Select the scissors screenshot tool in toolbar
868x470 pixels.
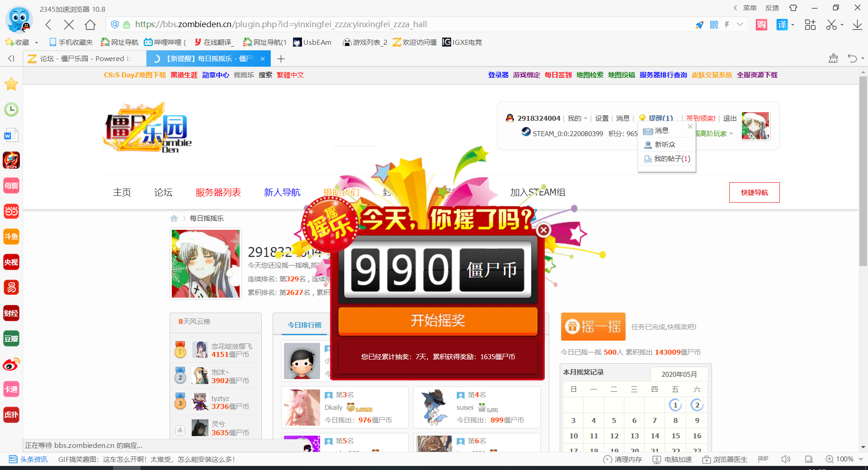coord(832,25)
